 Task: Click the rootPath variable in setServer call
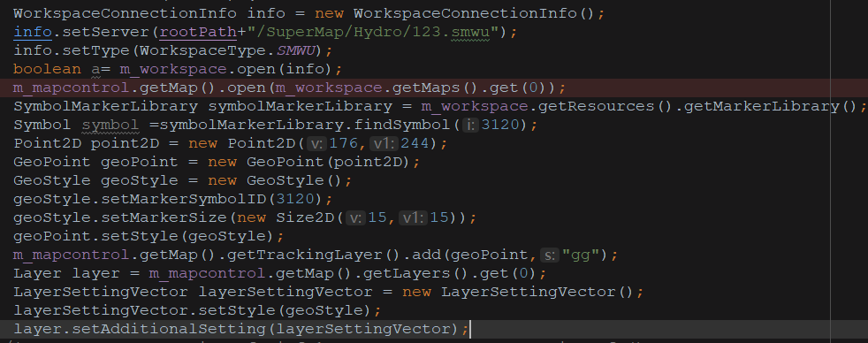click(x=198, y=32)
